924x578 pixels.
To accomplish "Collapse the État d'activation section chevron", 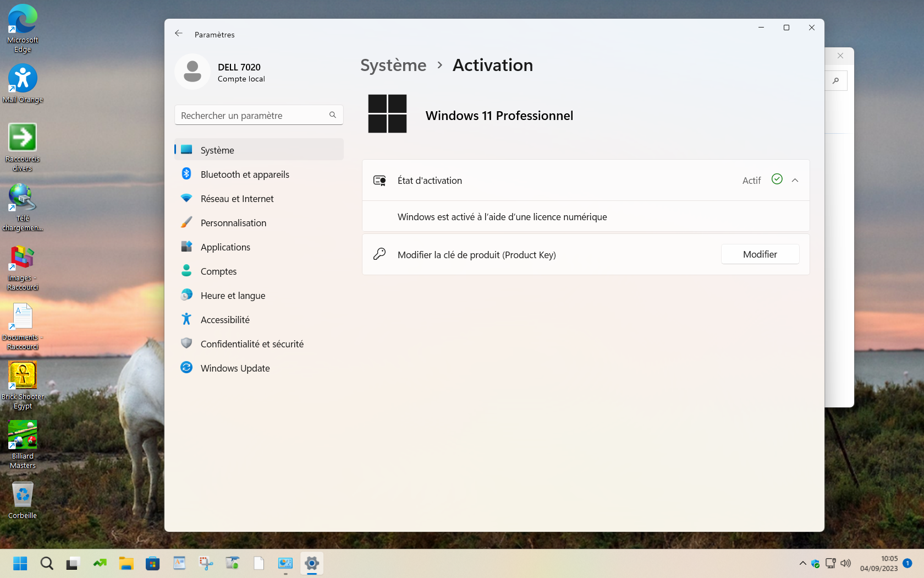I will coord(795,180).
